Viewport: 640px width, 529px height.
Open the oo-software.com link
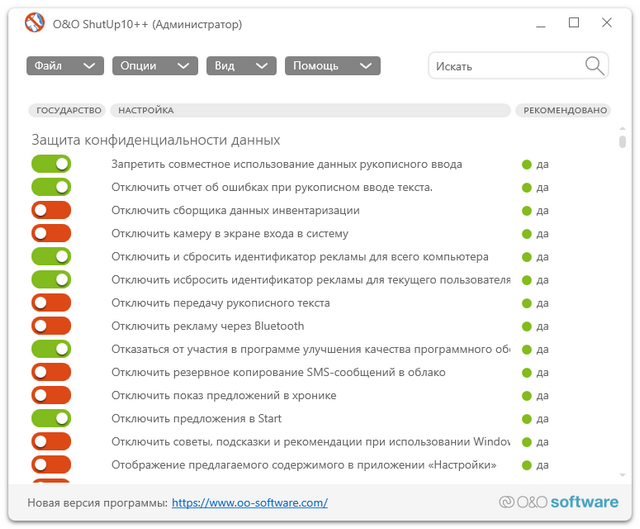pyautogui.click(x=249, y=503)
